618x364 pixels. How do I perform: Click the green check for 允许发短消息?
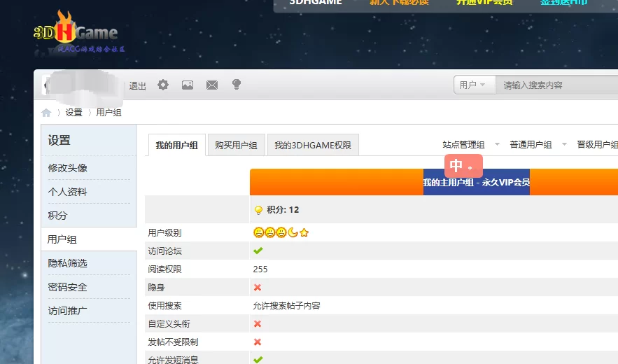pyautogui.click(x=258, y=360)
